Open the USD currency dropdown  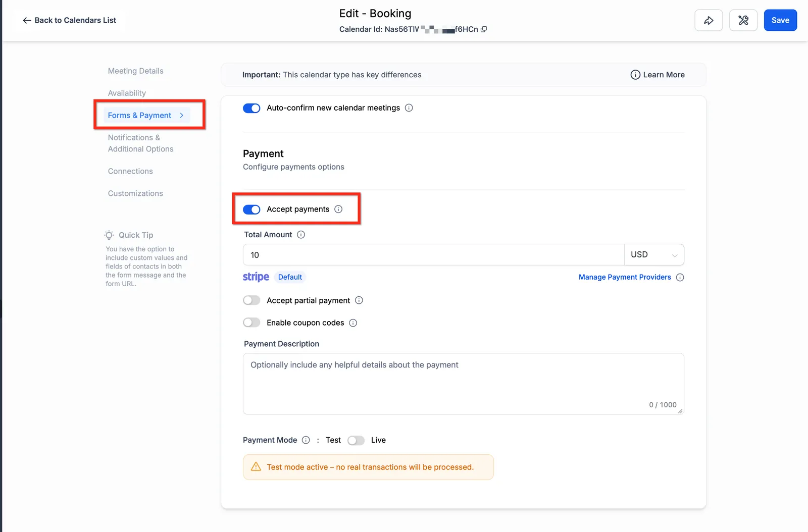click(x=654, y=255)
